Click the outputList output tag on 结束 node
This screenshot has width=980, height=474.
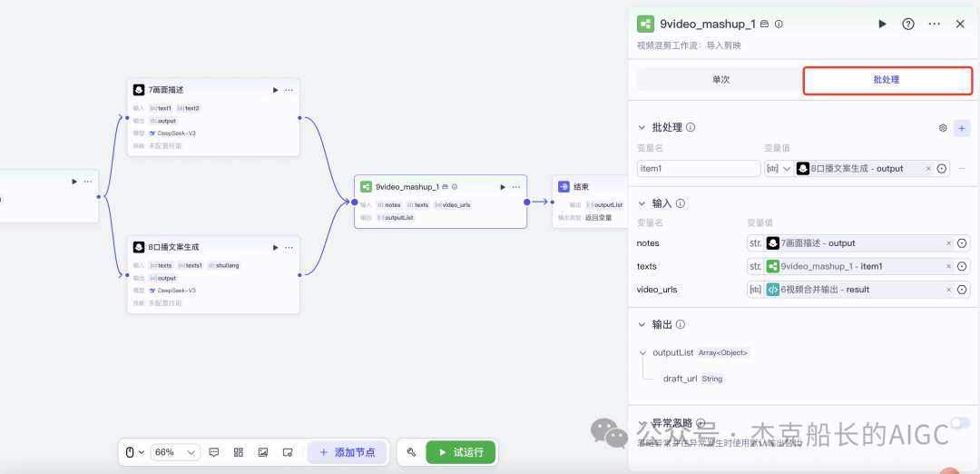tap(603, 204)
